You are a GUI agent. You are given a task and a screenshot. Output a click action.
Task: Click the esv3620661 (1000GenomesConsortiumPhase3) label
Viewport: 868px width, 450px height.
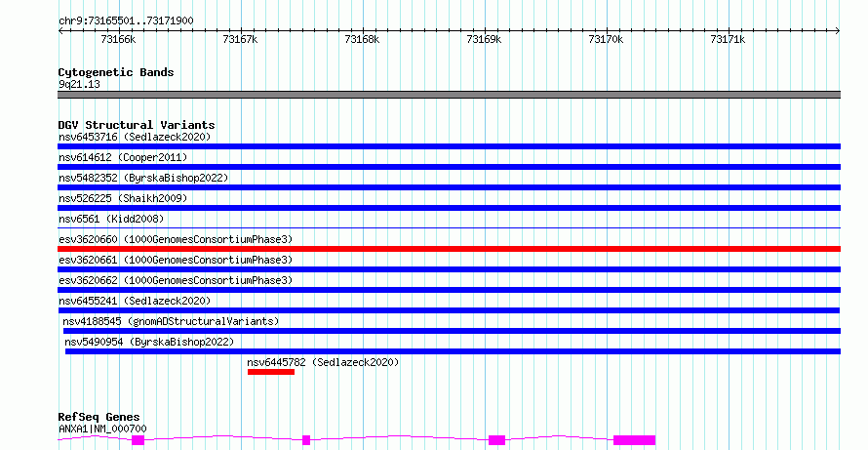pyautogui.click(x=176, y=260)
